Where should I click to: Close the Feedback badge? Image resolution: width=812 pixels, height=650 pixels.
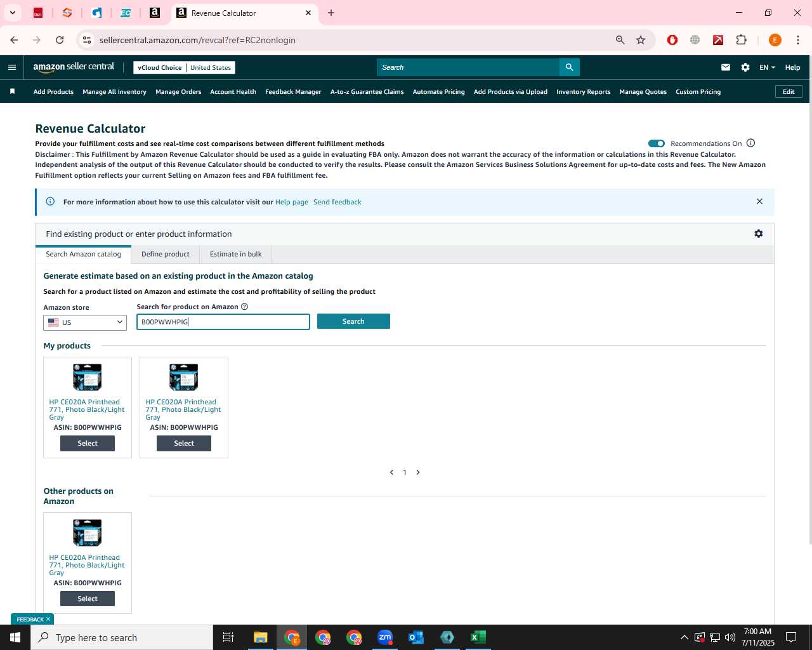48,619
